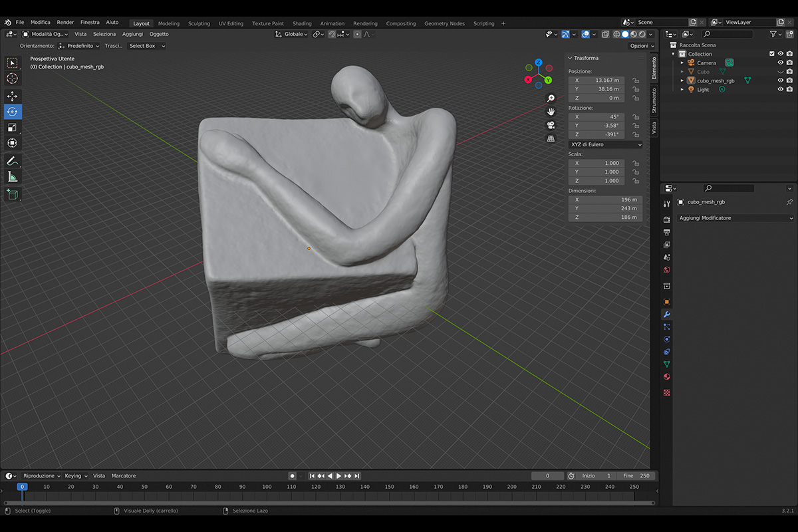Select the Move tool in the toolbar
This screenshot has height=532, width=798.
(13, 96)
